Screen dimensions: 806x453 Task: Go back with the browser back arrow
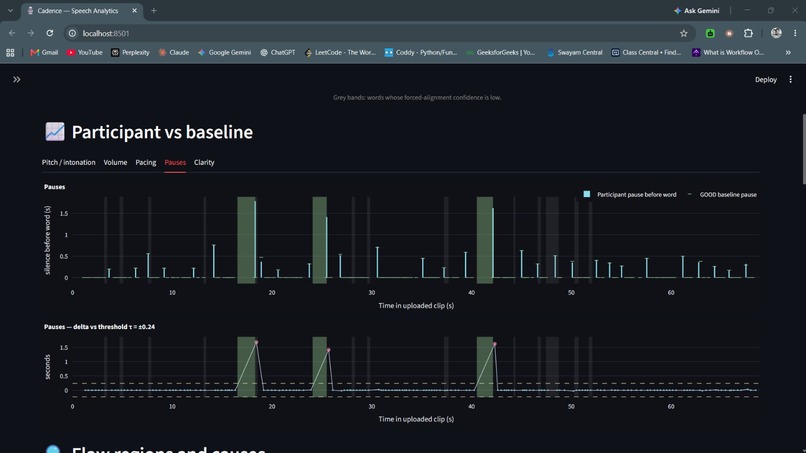(12, 33)
